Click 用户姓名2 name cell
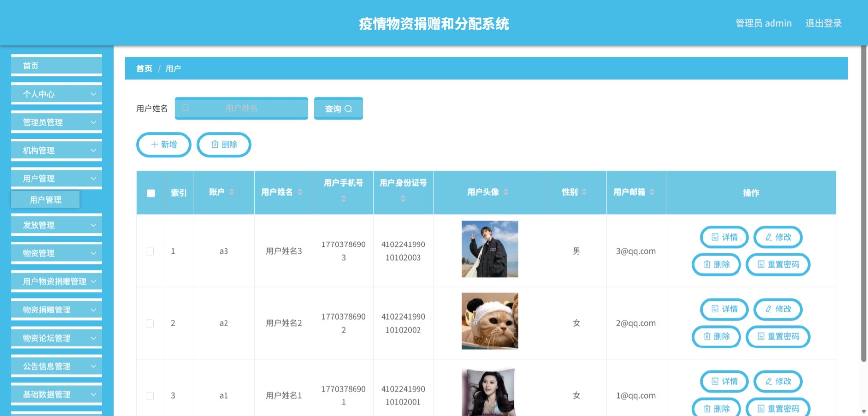This screenshot has height=416, width=868. click(x=284, y=323)
